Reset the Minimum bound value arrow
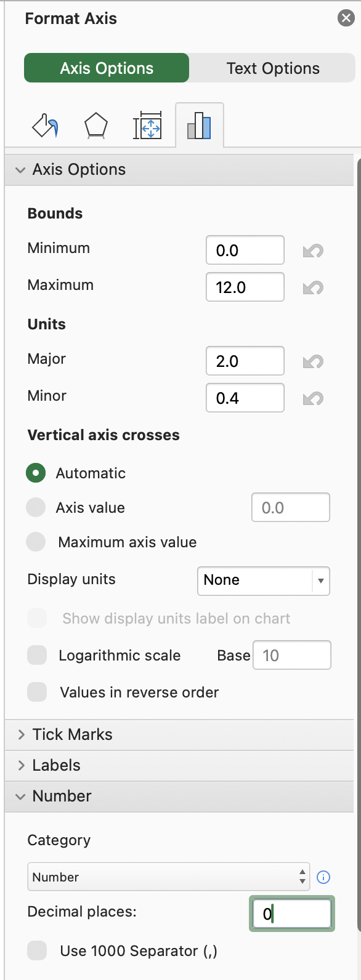 [313, 251]
